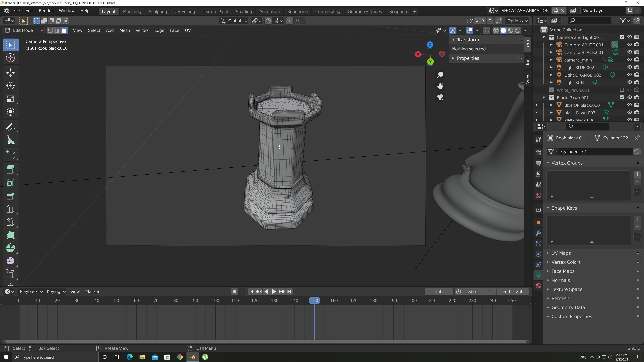The image size is (644, 362).
Task: Toggle the camera view icon
Action: [440, 97]
